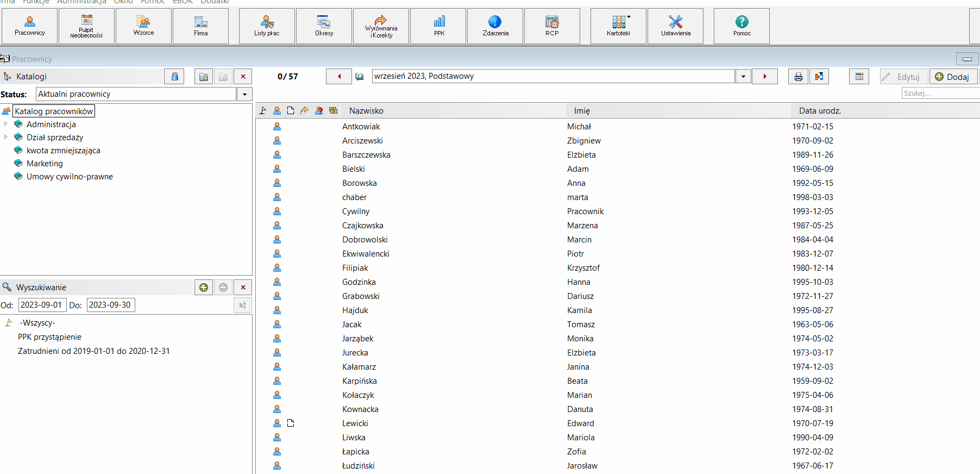Open the Dodatki menu
980x474 pixels.
[215, 2]
